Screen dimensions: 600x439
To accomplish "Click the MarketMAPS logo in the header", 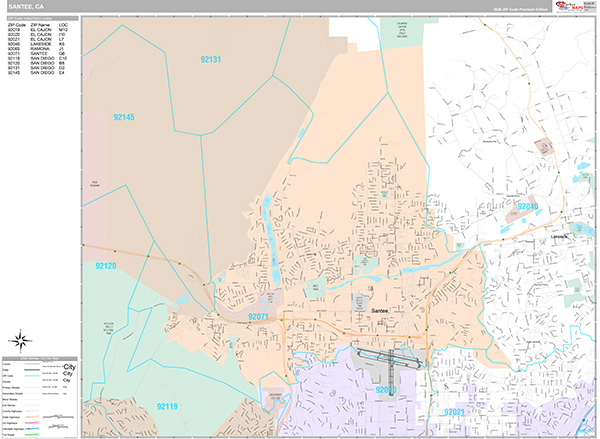I will [x=575, y=6].
